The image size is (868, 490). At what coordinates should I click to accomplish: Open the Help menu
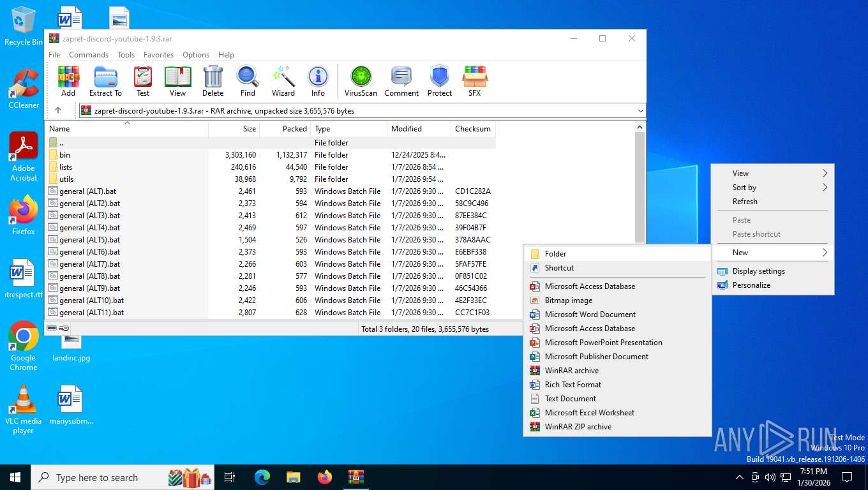pyautogui.click(x=226, y=55)
